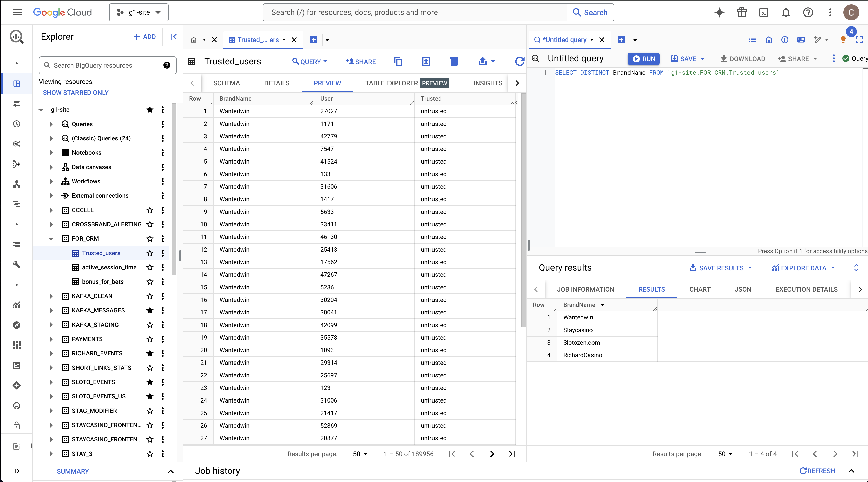Collapse the Explorer panel
Image resolution: width=868 pixels, height=482 pixels.
coord(174,37)
